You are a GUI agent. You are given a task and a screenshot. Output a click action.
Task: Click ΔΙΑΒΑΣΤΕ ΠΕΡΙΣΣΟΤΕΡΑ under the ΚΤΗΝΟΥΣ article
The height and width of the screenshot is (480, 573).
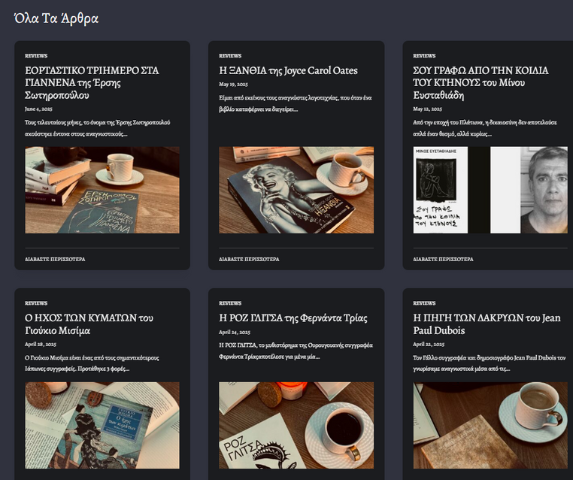tap(443, 259)
